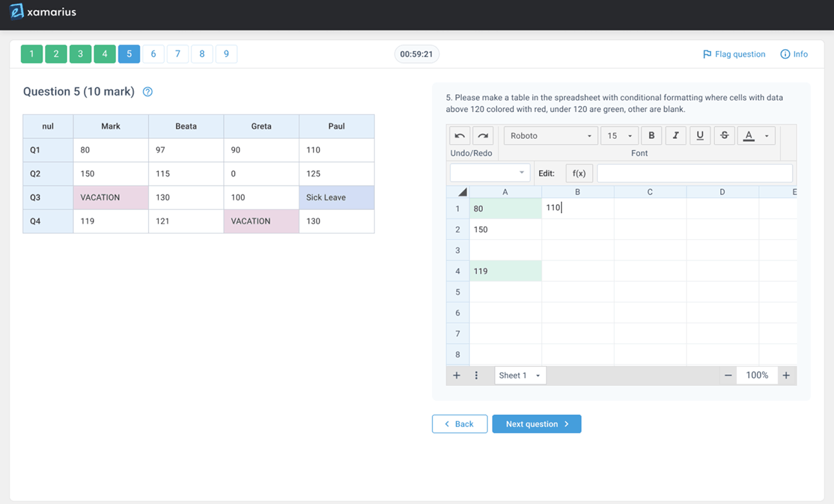The height and width of the screenshot is (504, 834).
Task: Click the Flag question link
Action: point(734,54)
